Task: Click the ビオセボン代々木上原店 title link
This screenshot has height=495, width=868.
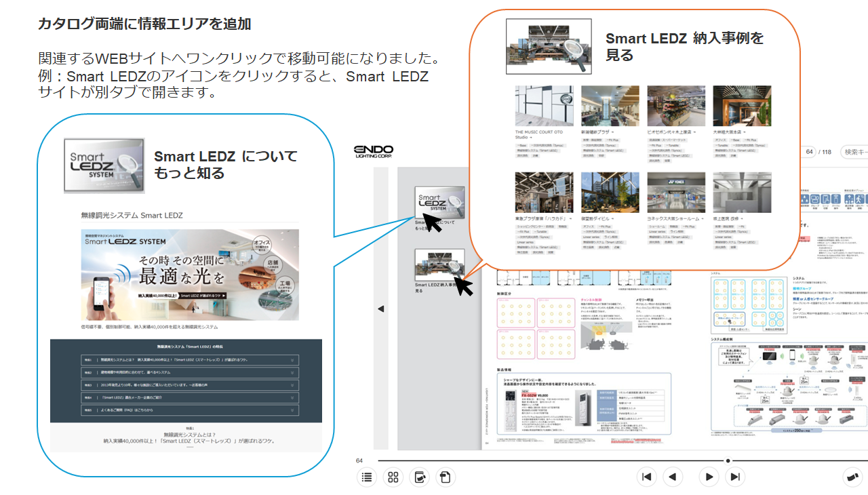Action: [x=671, y=132]
